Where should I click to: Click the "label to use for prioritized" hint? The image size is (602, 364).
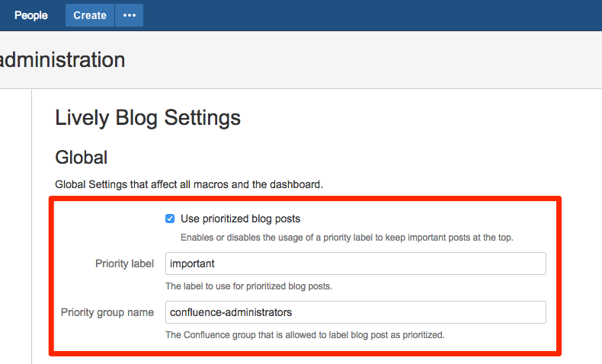248,286
